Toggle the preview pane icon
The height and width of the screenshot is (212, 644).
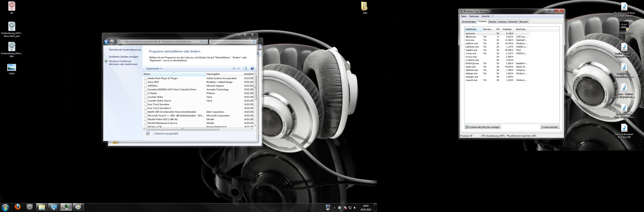[245, 69]
